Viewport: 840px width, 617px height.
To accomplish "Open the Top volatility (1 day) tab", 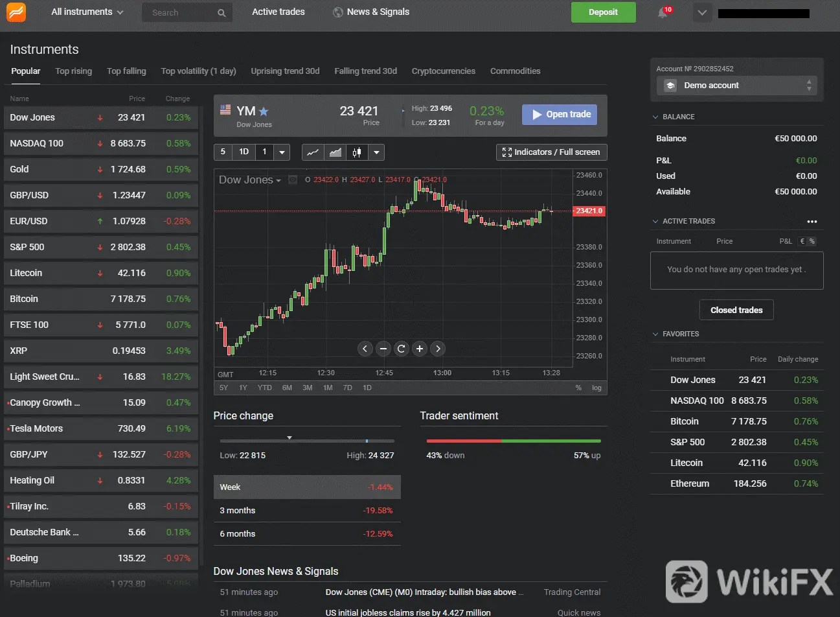I will coord(198,71).
